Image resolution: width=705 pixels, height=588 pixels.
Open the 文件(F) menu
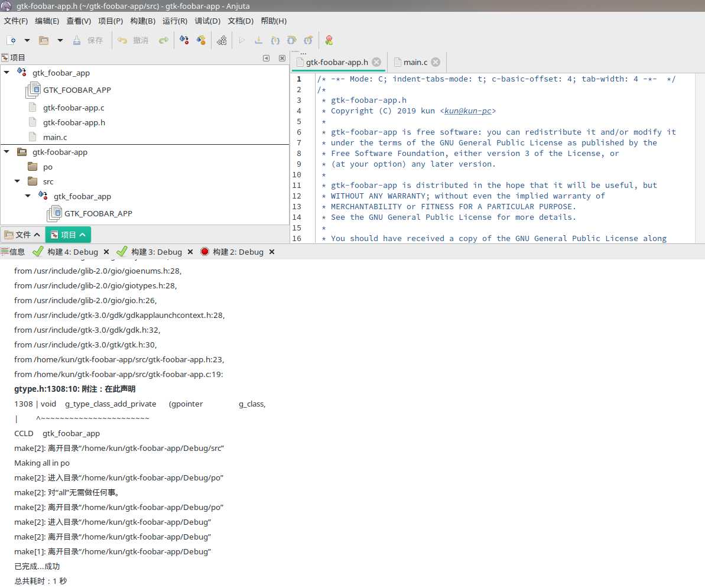click(x=16, y=21)
